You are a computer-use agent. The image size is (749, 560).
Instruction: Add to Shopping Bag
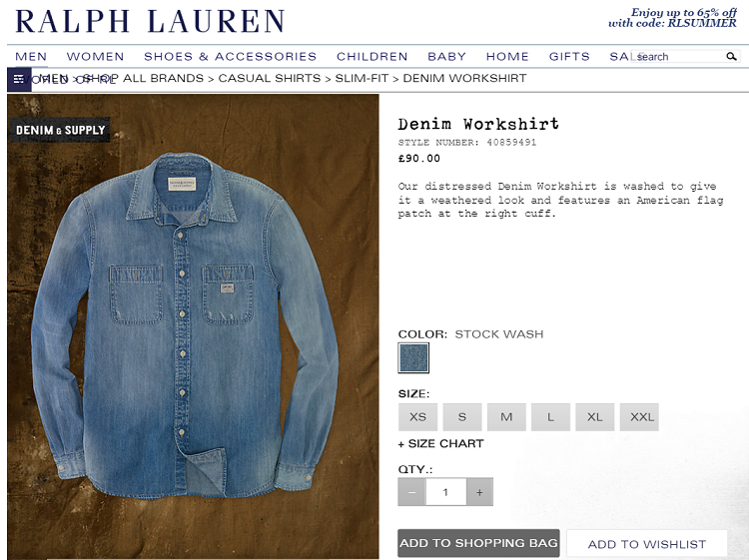point(478,543)
